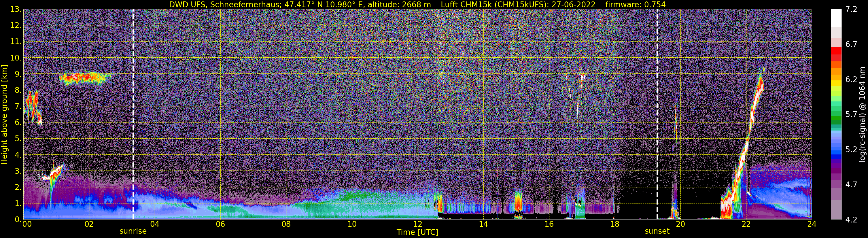
Task: Click the colorbar tick label 5.2
Action: 851,150
